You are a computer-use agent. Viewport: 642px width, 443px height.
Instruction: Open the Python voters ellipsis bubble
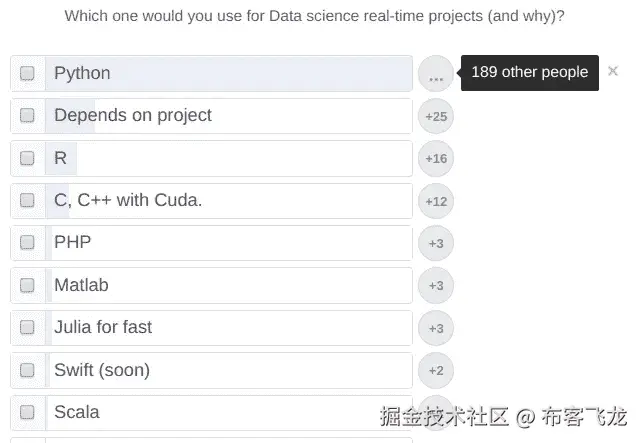tap(436, 74)
